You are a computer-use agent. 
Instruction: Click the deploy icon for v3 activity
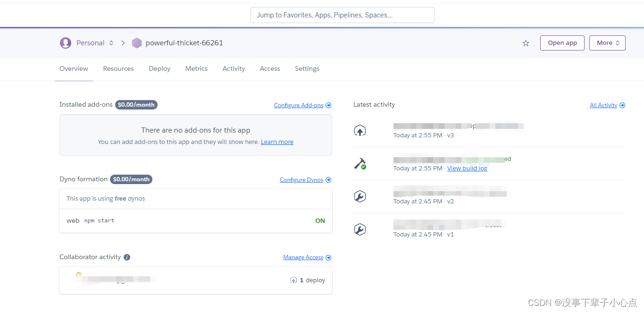360,131
